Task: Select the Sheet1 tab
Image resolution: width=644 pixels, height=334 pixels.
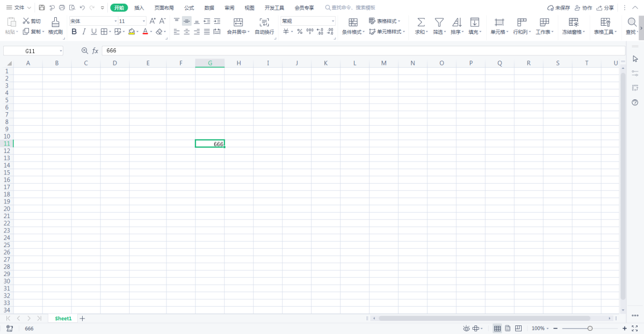Action: (x=63, y=318)
